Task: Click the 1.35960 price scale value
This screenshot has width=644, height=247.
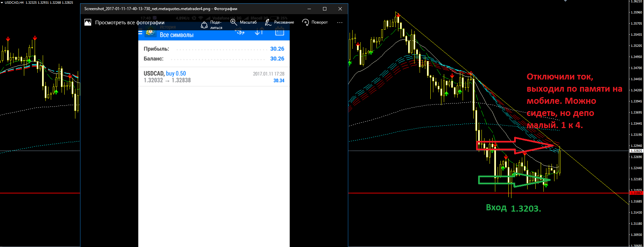Action: (636, 12)
